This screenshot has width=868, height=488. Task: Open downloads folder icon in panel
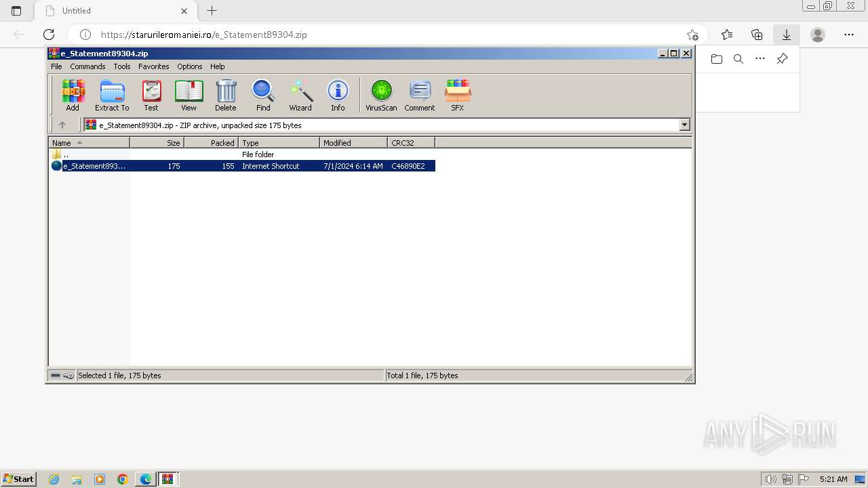717,59
